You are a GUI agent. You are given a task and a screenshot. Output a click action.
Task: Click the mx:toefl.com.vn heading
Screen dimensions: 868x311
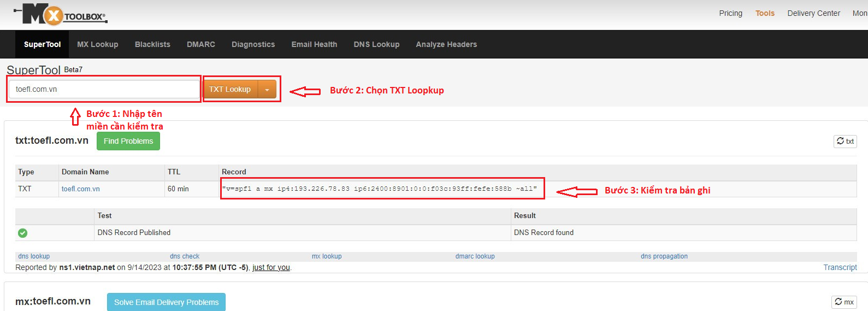[x=53, y=301]
